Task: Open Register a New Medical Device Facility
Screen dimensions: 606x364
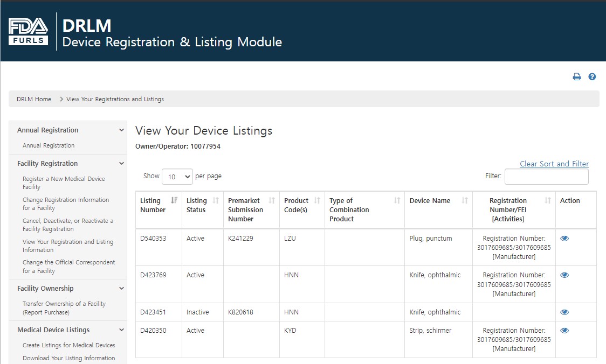Action: point(64,183)
